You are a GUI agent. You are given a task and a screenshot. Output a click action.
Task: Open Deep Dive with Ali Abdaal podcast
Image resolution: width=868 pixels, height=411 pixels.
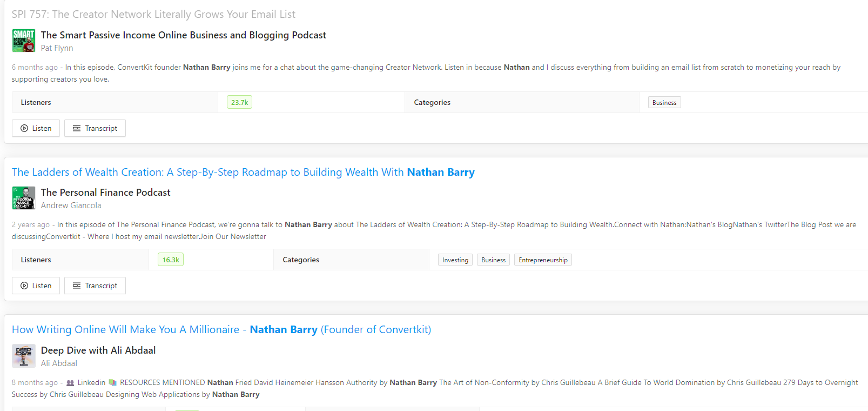[x=98, y=350]
